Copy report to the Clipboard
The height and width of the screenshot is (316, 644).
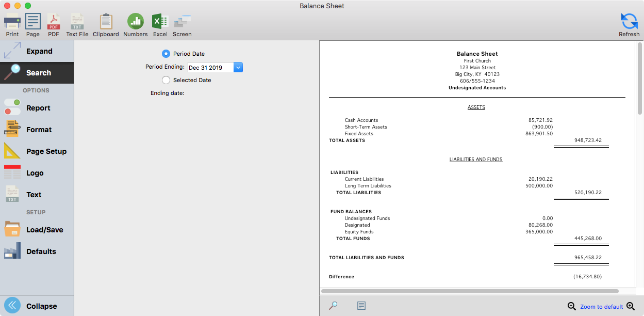point(105,24)
